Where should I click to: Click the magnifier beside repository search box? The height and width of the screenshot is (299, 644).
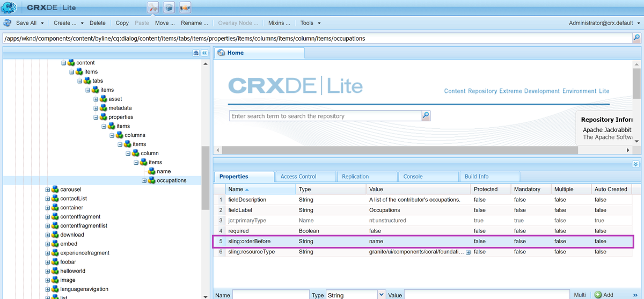click(x=426, y=115)
